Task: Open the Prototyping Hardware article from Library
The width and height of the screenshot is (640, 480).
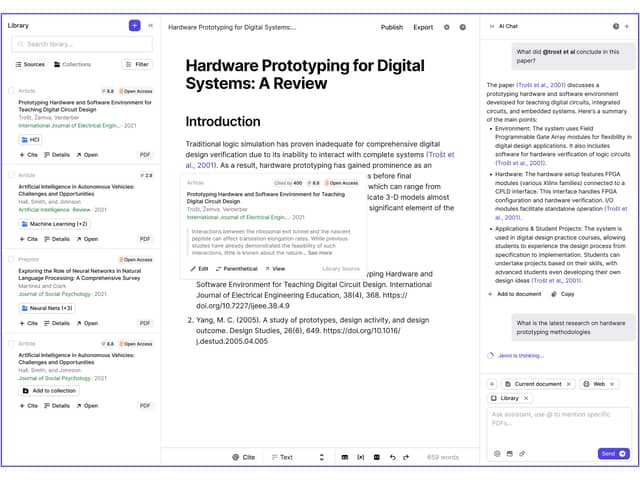Action: coord(87,155)
